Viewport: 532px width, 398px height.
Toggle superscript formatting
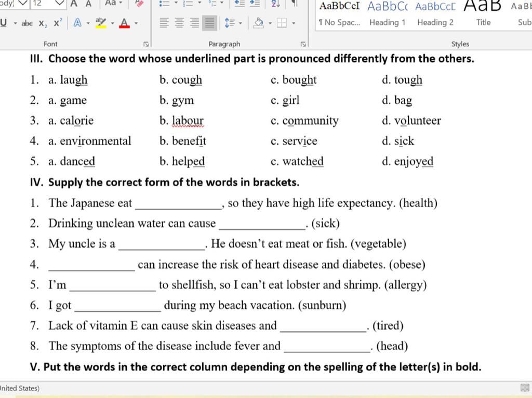pyautogui.click(x=58, y=23)
